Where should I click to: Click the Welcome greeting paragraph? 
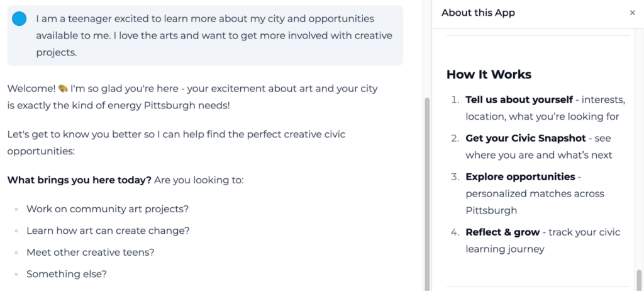[x=192, y=96]
